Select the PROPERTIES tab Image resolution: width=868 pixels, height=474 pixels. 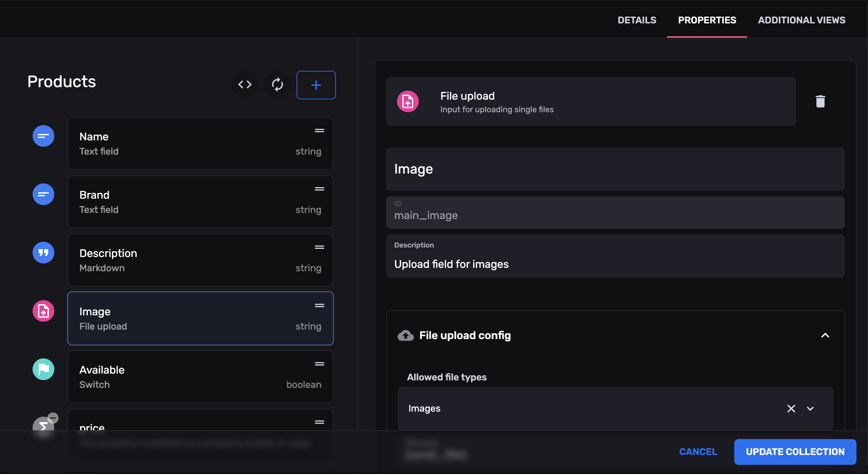point(707,20)
